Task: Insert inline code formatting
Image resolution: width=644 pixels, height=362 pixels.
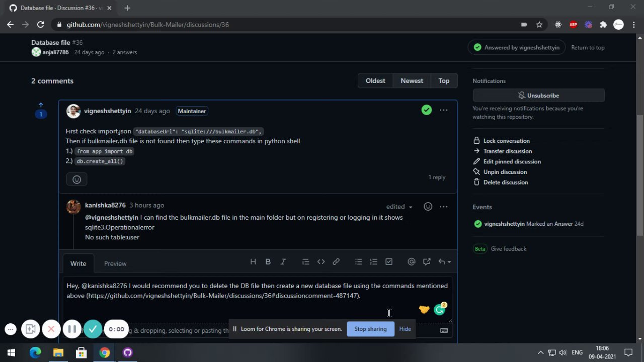Action: tap(321, 262)
